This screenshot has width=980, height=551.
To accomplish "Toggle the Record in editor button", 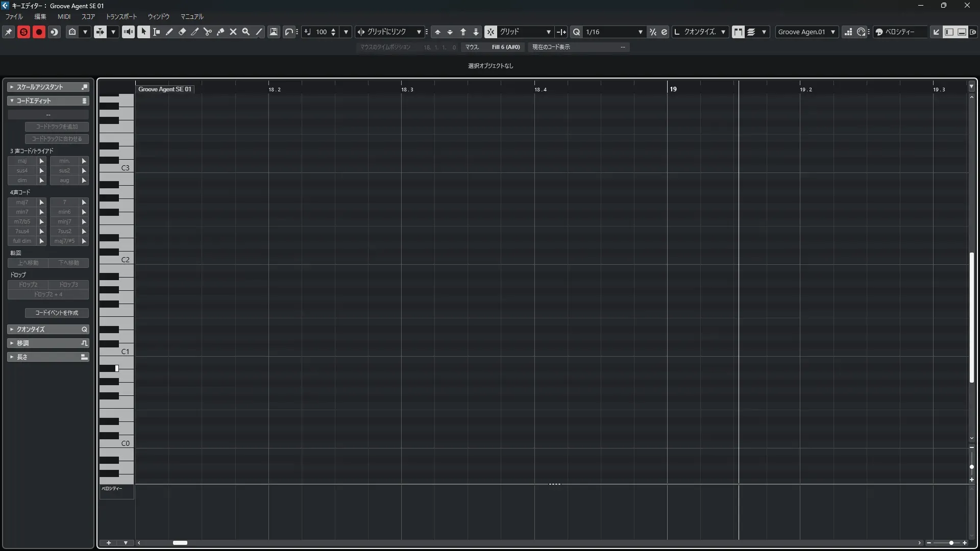I will pyautogui.click(x=39, y=32).
